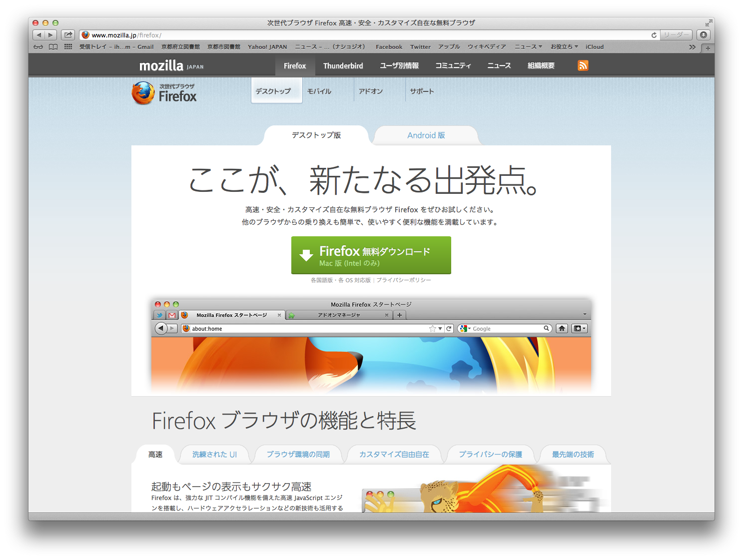The height and width of the screenshot is (560, 743).
Task: Click the Firefox browser screenshot image
Action: 371,346
